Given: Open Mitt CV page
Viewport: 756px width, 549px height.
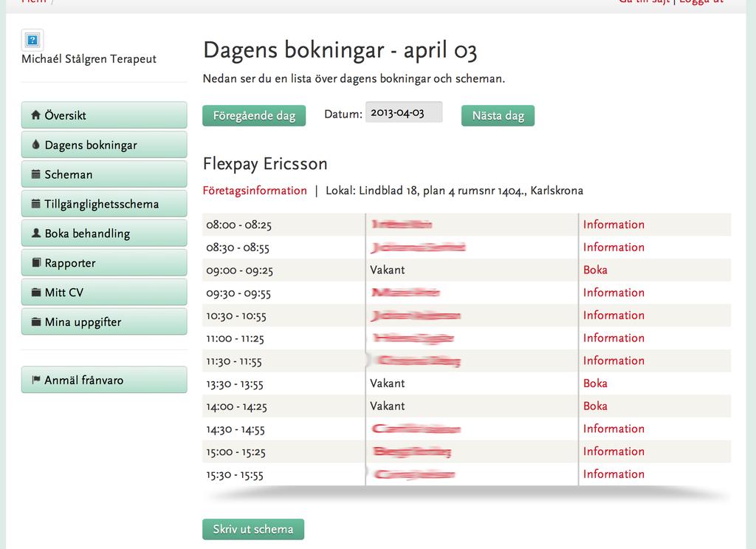Looking at the screenshot, I should click(x=104, y=292).
